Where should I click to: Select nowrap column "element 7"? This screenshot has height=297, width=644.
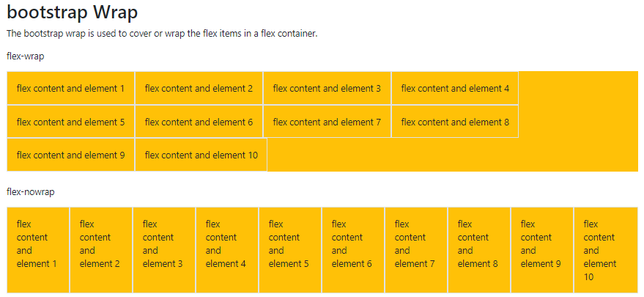[x=415, y=250]
